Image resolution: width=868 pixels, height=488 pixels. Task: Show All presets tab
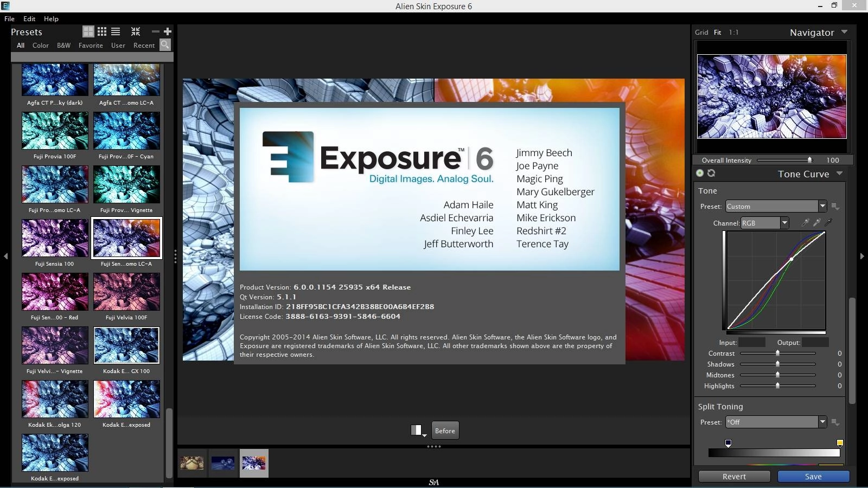[x=21, y=46]
